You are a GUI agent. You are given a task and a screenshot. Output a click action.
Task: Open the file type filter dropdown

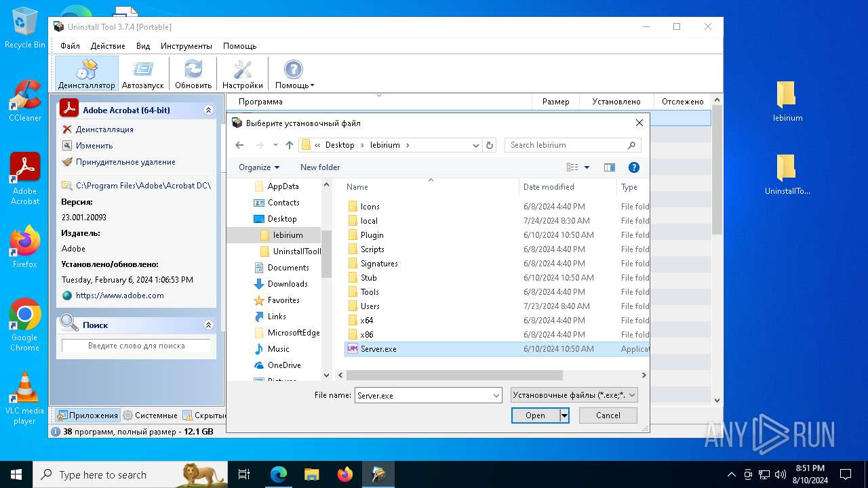(574, 395)
